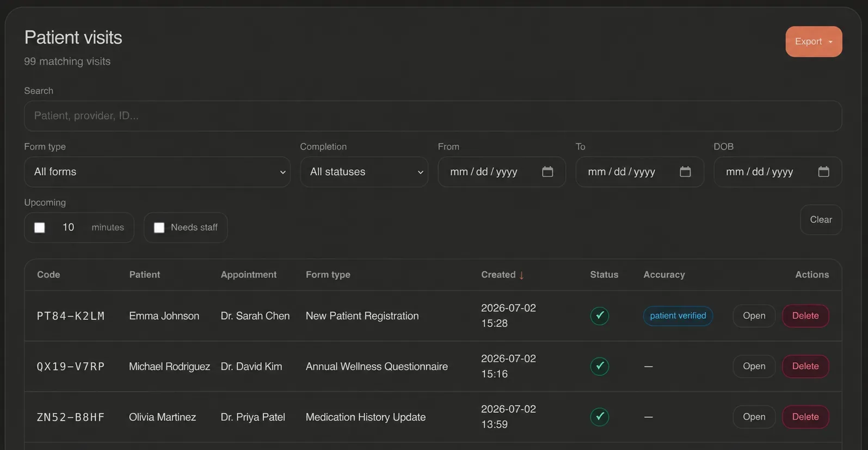Screen dimensions: 868x450
Task: Open the Export dropdown button
Action: coord(814,41)
